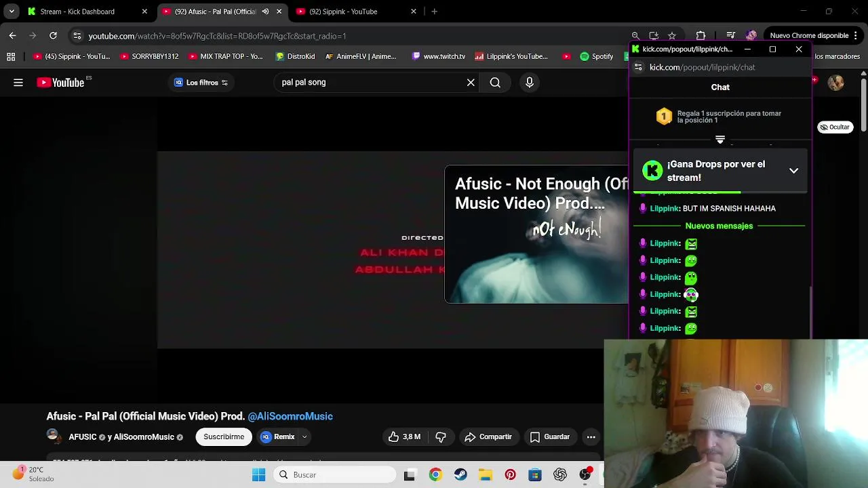Open Task View from the taskbar
Image resolution: width=868 pixels, height=488 pixels.
409,475
